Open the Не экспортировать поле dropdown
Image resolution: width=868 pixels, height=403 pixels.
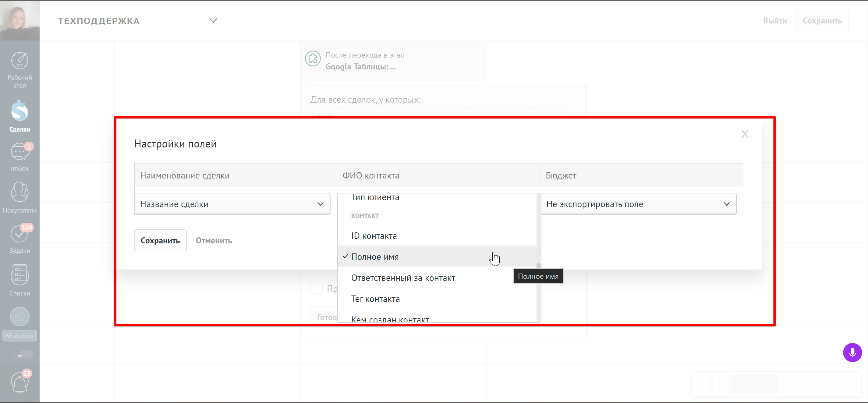coord(638,204)
